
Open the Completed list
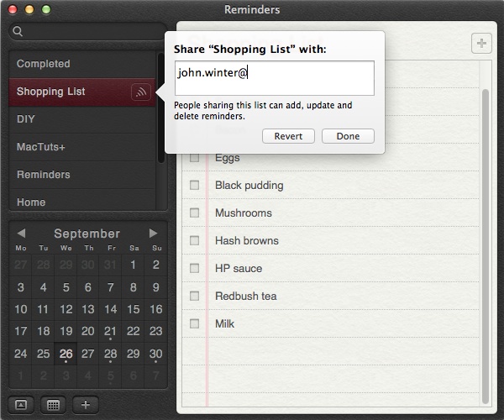pos(82,64)
